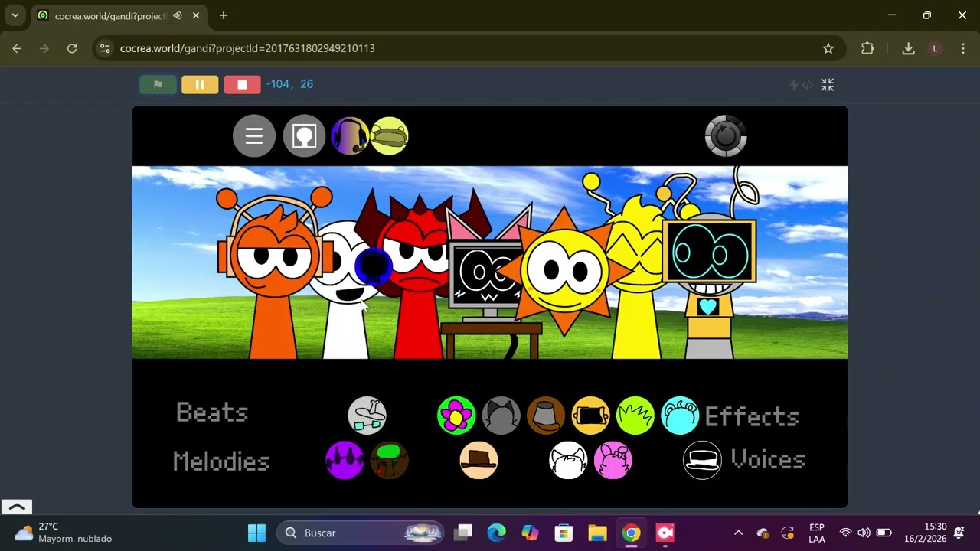The height and width of the screenshot is (551, 980).
Task: Pick the purple spiky melody icon
Action: [x=345, y=460]
